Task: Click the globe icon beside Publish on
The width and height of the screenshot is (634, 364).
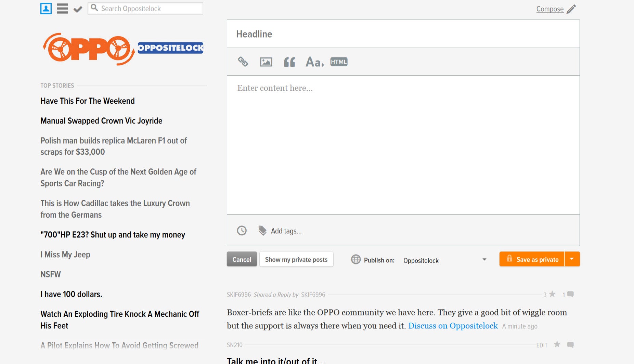Action: (x=356, y=259)
